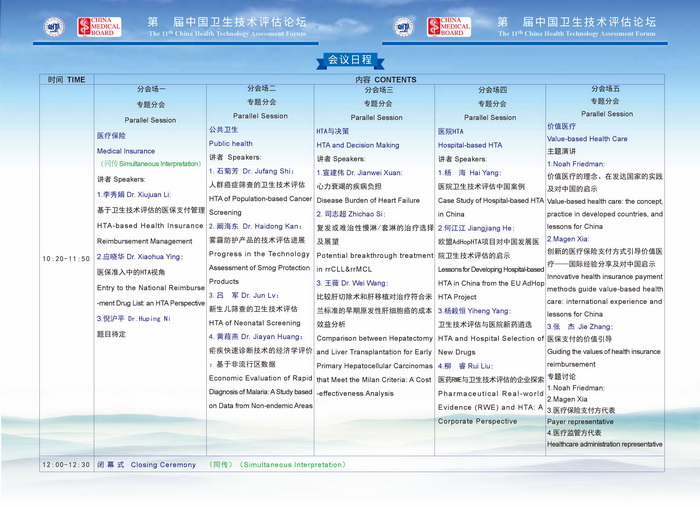Viewport: 700px width, 507px height.
Task: Click the line 医保准入中的HTA视角
Action: (131, 272)
